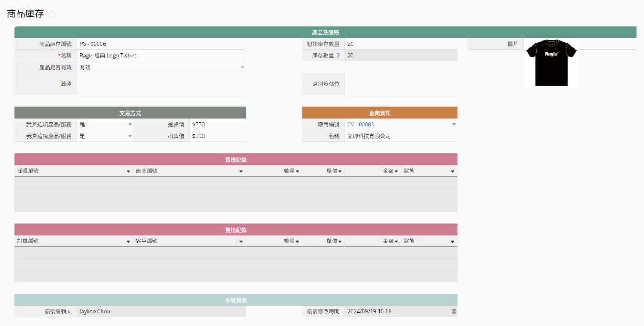The image size is (644, 326).
Task: Click 金額 column arrow in 賣出記錄
Action: tap(396, 241)
